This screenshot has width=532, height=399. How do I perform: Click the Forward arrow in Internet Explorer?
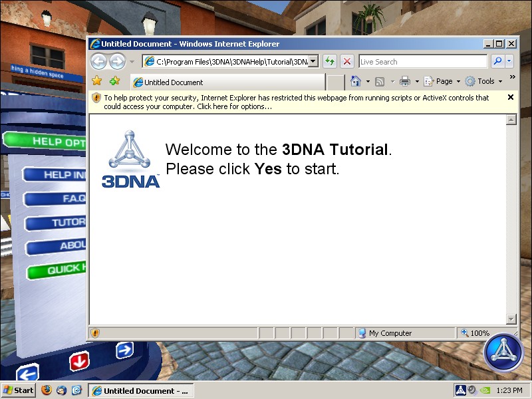[x=118, y=62]
